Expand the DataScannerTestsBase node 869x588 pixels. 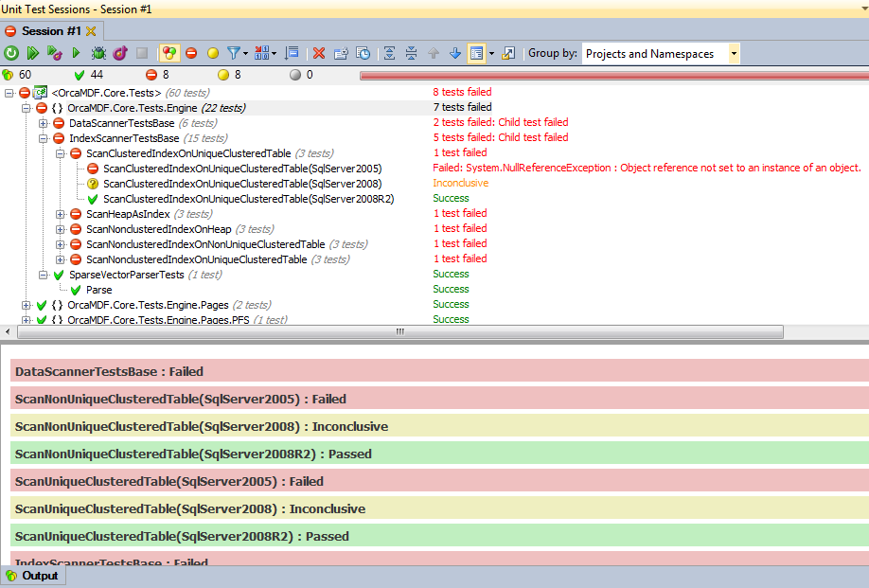click(44, 123)
